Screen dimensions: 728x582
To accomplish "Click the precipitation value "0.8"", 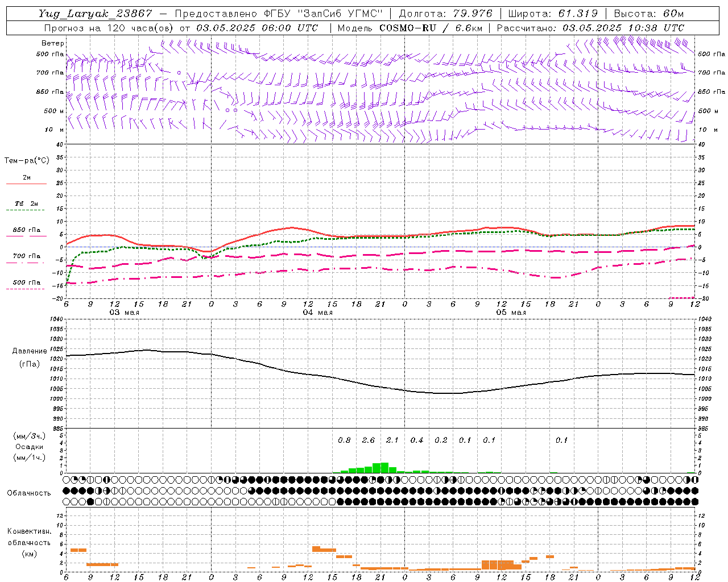I will pyautogui.click(x=344, y=440).
